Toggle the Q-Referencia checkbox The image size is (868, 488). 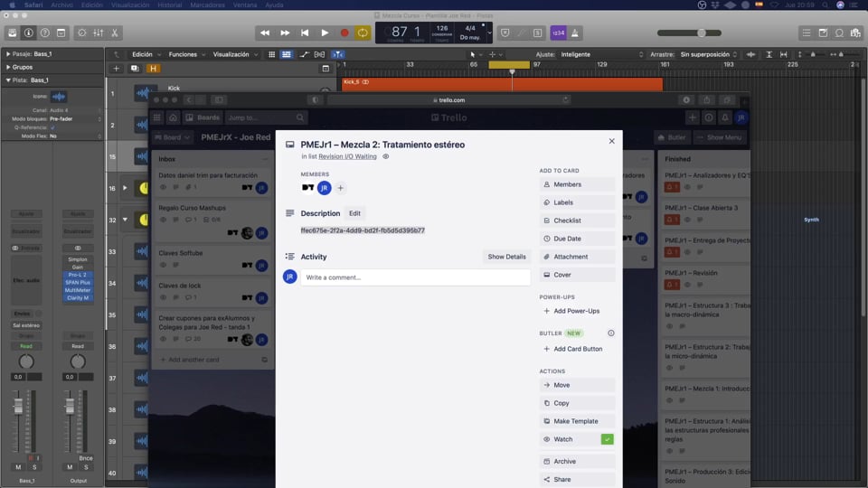[52, 127]
